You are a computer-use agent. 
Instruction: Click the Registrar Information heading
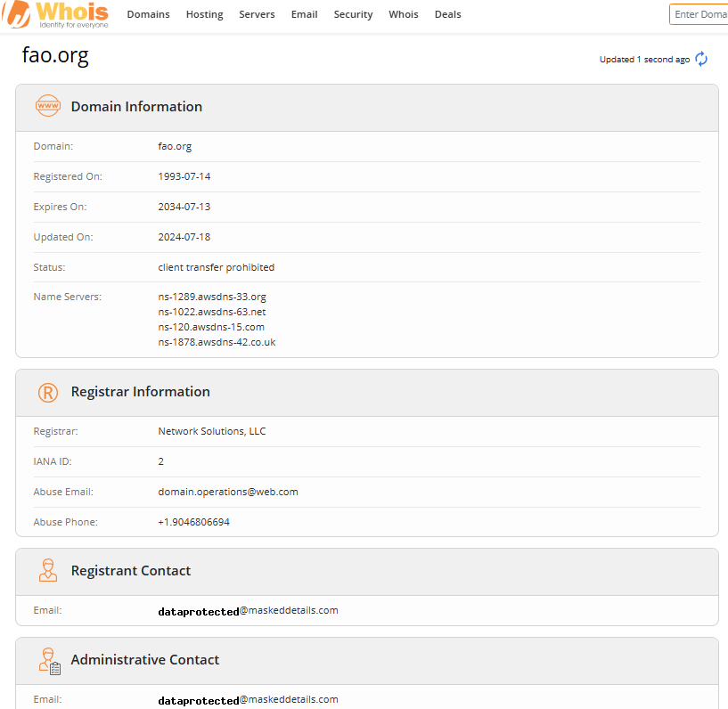(140, 392)
